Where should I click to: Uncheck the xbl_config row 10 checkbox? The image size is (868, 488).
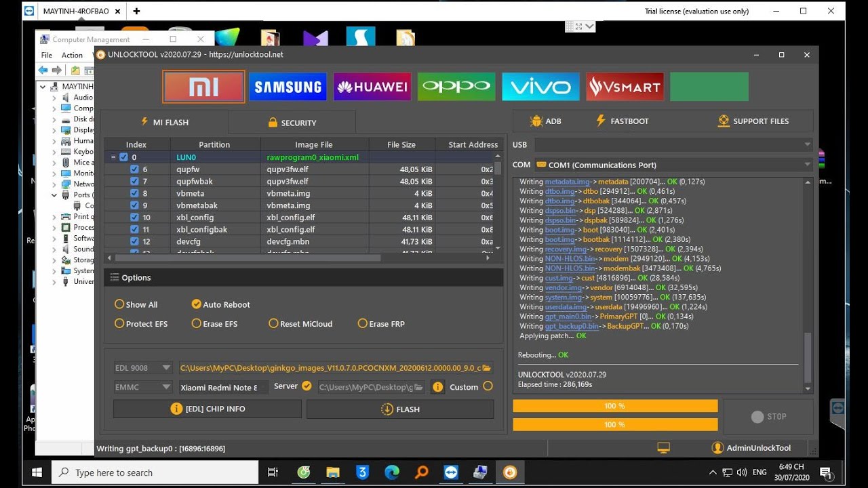tap(134, 218)
